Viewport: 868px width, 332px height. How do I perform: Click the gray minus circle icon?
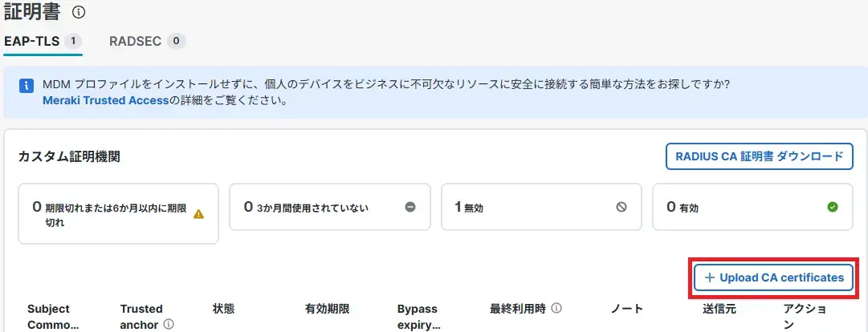[x=410, y=207]
